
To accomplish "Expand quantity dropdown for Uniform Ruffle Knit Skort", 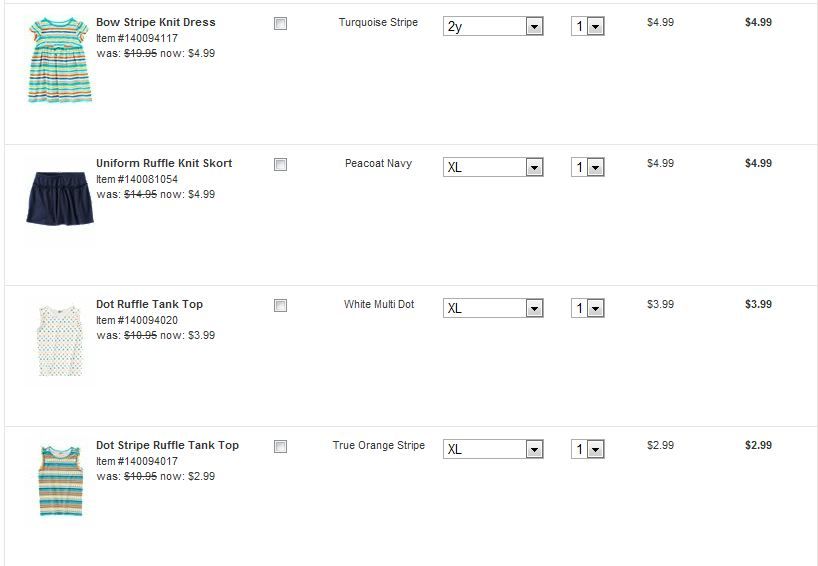I will (588, 168).
